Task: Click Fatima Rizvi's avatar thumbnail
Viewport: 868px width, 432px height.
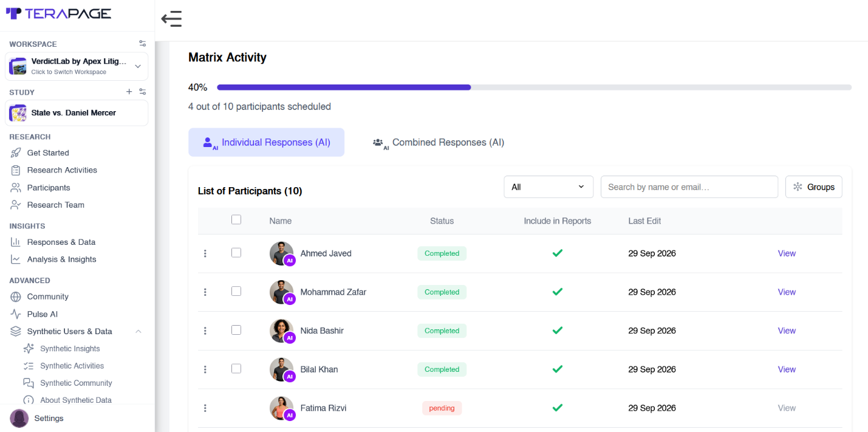Action: coord(281,408)
